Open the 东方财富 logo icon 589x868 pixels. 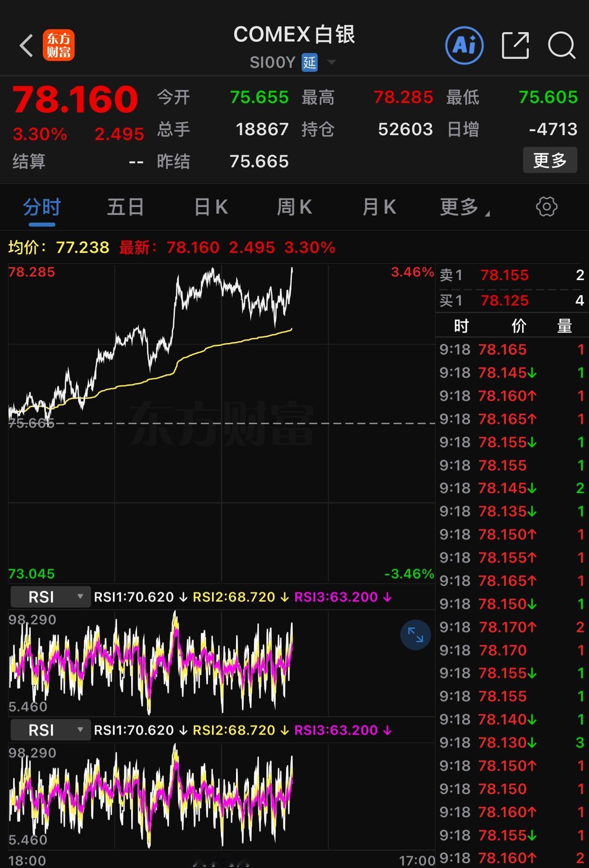[58, 46]
